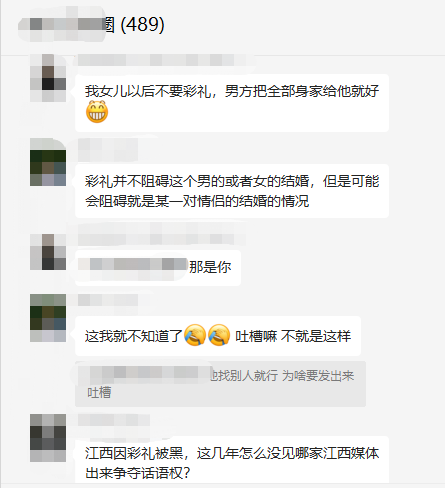Select message about 我女儿以后不要彩礼
The height and width of the screenshot is (488, 445).
232,103
